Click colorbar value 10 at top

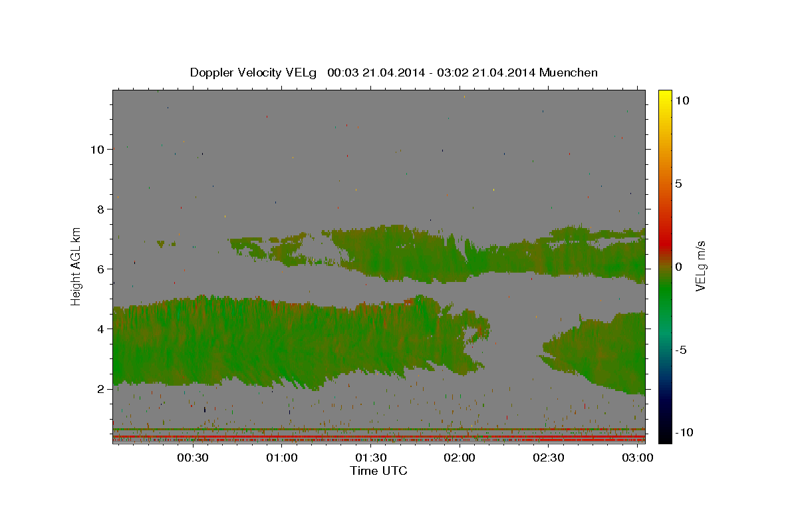click(682, 100)
